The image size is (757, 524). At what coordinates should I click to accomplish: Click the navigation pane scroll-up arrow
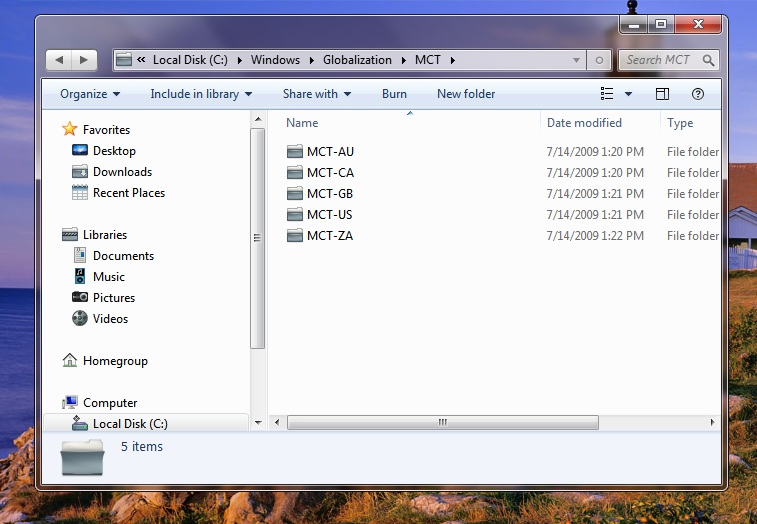click(x=258, y=119)
